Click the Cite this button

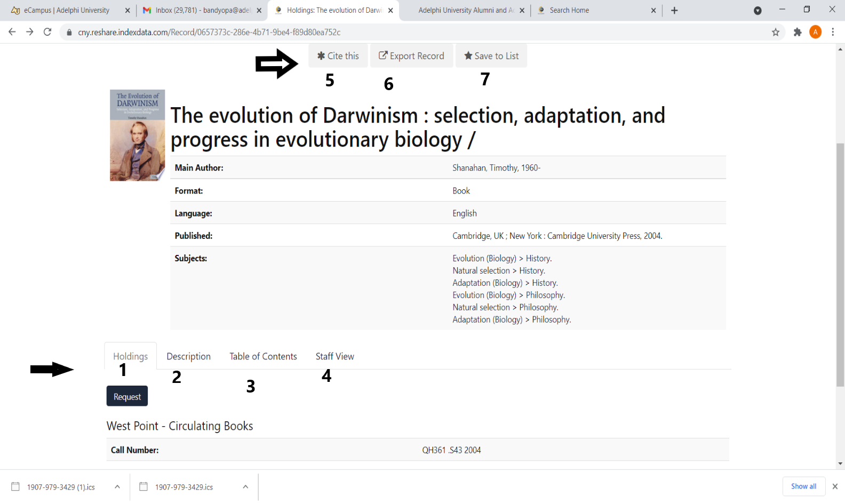pyautogui.click(x=338, y=56)
